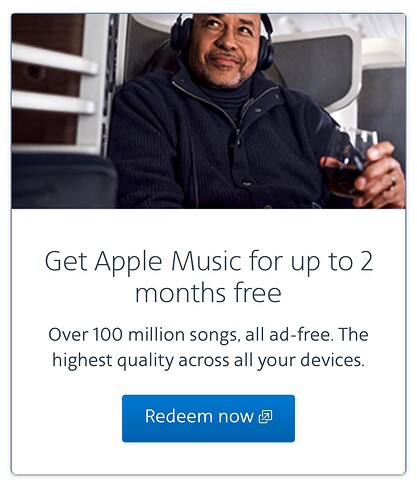Open the Apple Music promo photo

[x=208, y=111]
